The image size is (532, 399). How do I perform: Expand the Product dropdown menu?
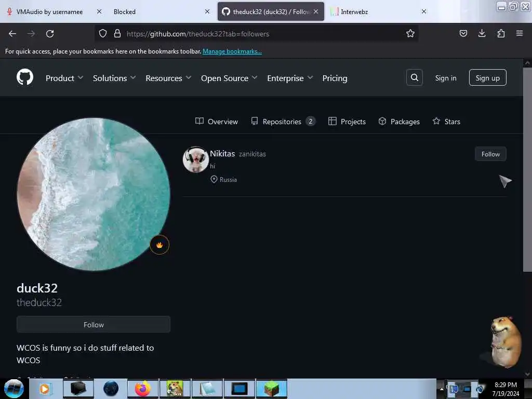click(64, 78)
